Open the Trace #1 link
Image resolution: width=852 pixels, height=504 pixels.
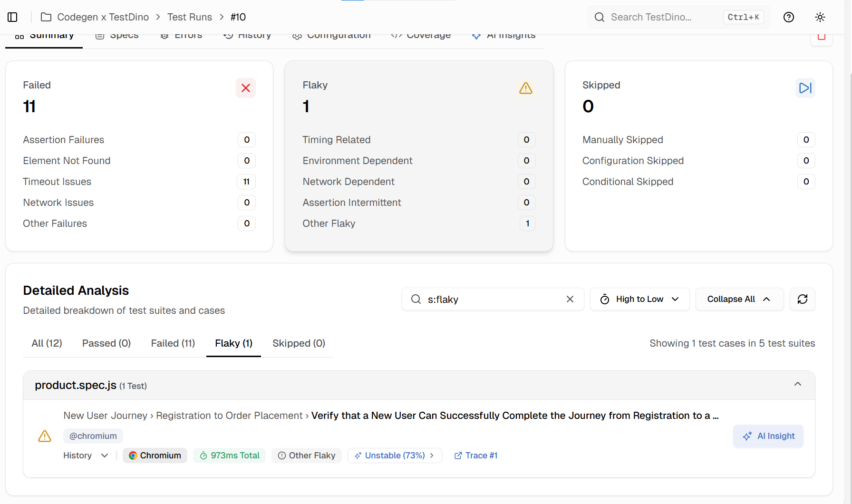point(476,456)
